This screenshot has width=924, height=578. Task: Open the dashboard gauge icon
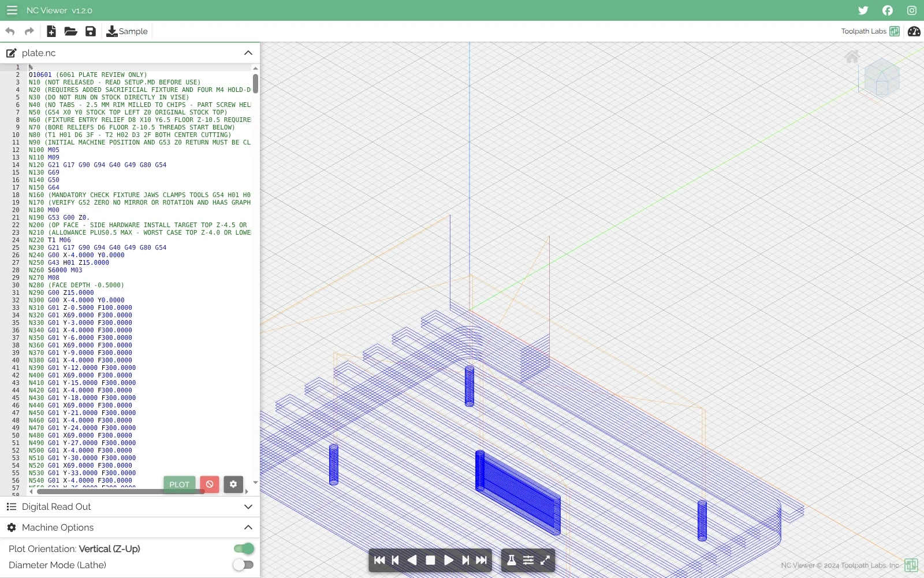coord(914,31)
